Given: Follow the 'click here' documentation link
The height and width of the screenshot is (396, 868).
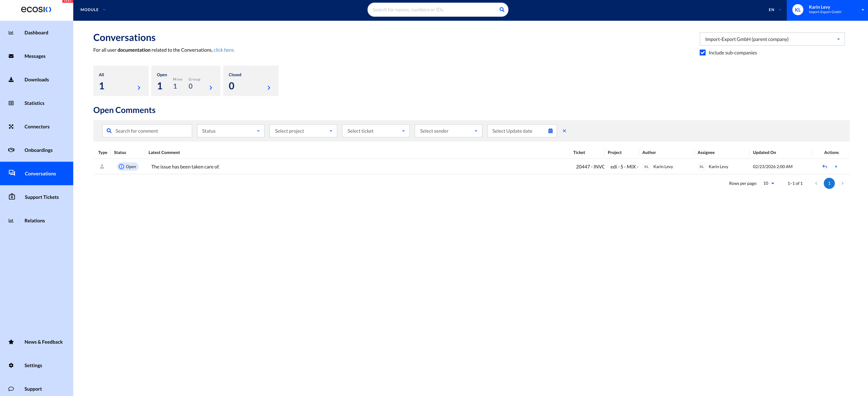Looking at the screenshot, I should coord(224,50).
